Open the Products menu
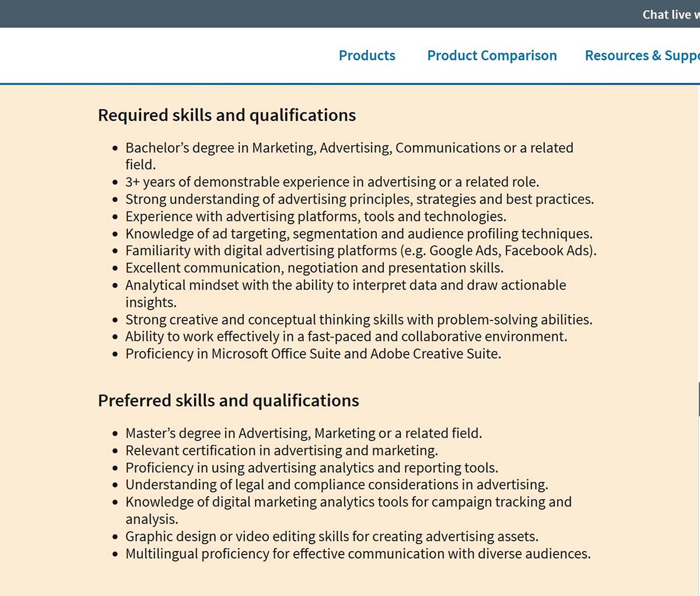Viewport: 700px width, 596px height. [x=367, y=55]
